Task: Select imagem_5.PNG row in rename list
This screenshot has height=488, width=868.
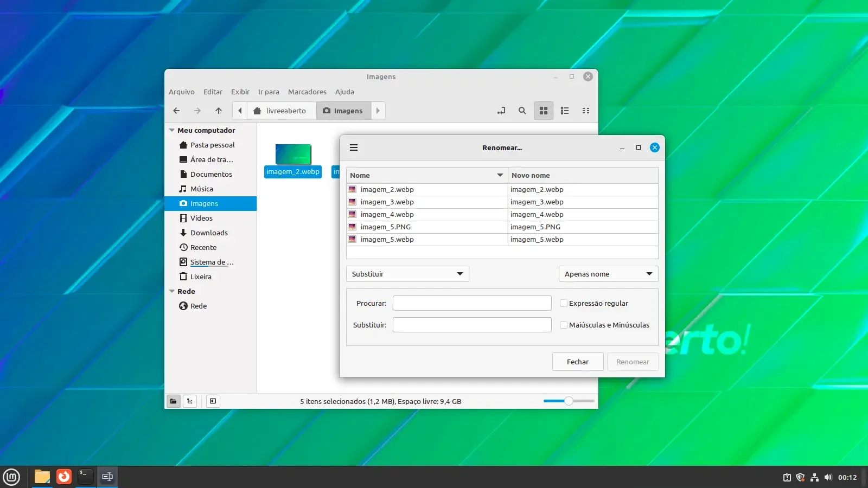Action: pos(502,227)
